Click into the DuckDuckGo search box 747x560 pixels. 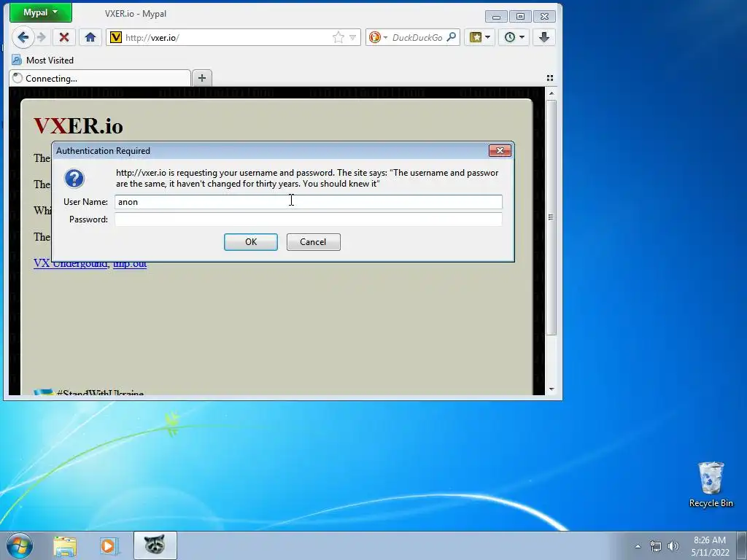click(417, 38)
